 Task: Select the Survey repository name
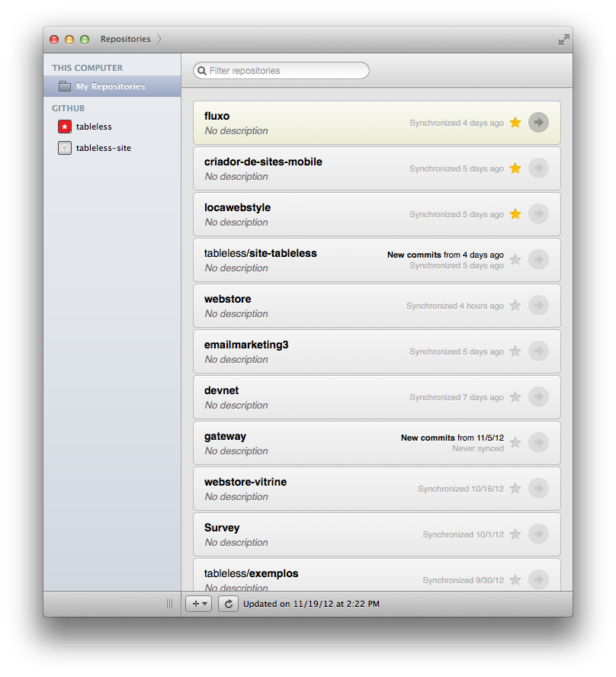pos(222,528)
